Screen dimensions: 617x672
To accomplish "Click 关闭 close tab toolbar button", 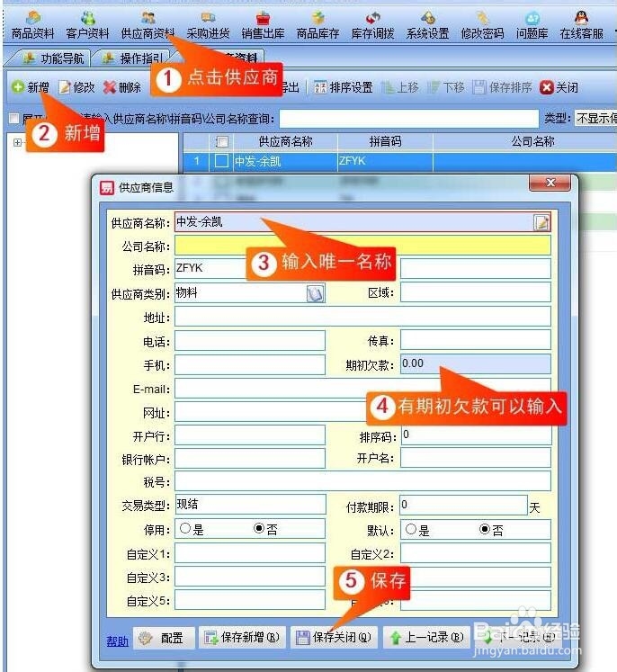I will pyautogui.click(x=559, y=87).
